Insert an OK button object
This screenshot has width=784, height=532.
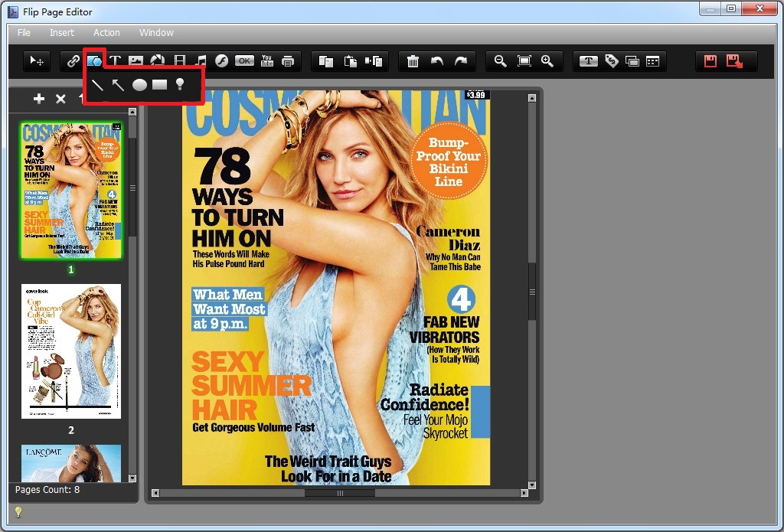point(244,61)
